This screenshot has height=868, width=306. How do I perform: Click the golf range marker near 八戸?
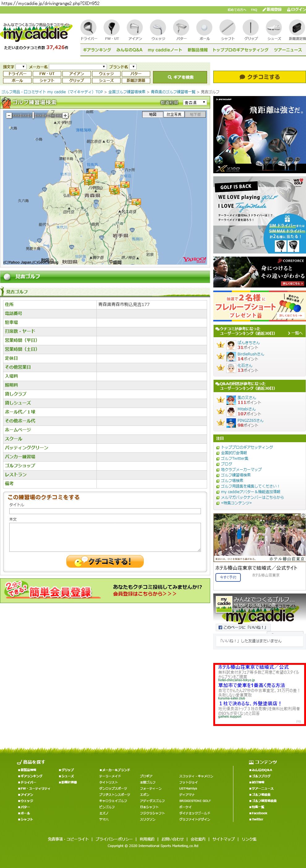pyautogui.click(x=136, y=202)
